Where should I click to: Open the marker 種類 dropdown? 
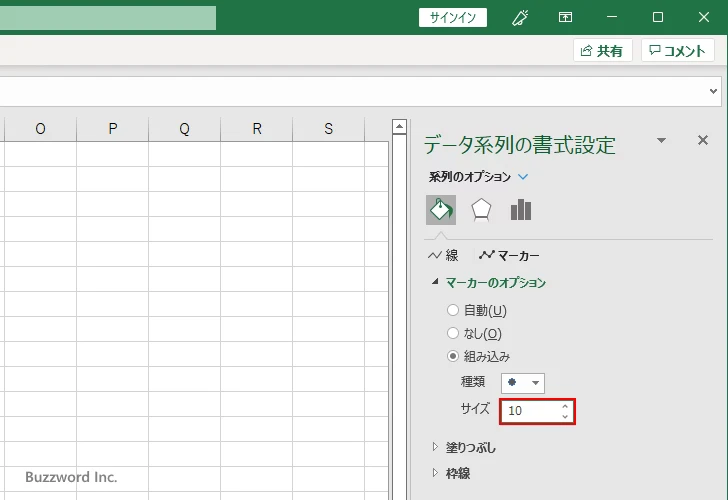[522, 383]
